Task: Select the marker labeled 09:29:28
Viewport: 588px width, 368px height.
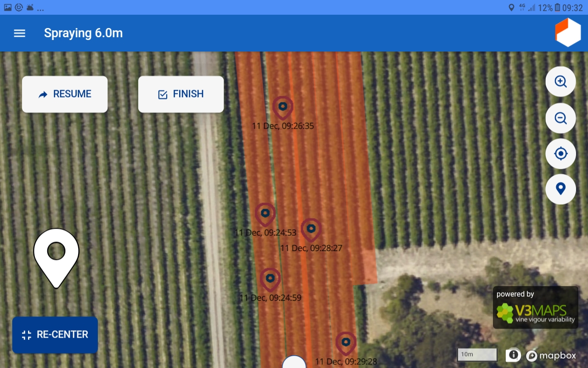Action: [346, 344]
